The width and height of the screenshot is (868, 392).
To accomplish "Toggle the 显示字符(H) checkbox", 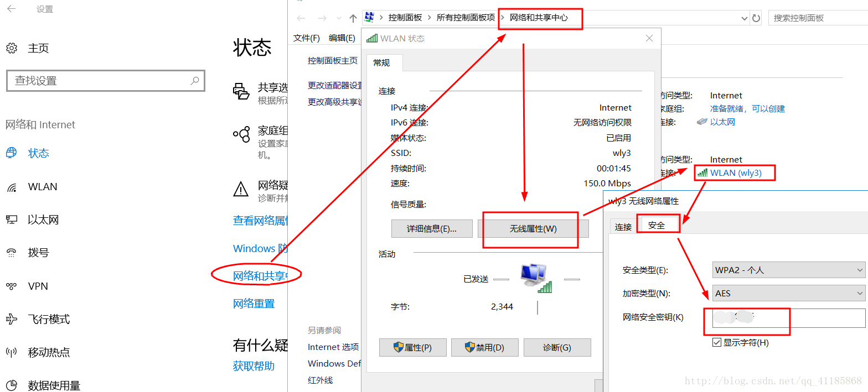I will 717,342.
